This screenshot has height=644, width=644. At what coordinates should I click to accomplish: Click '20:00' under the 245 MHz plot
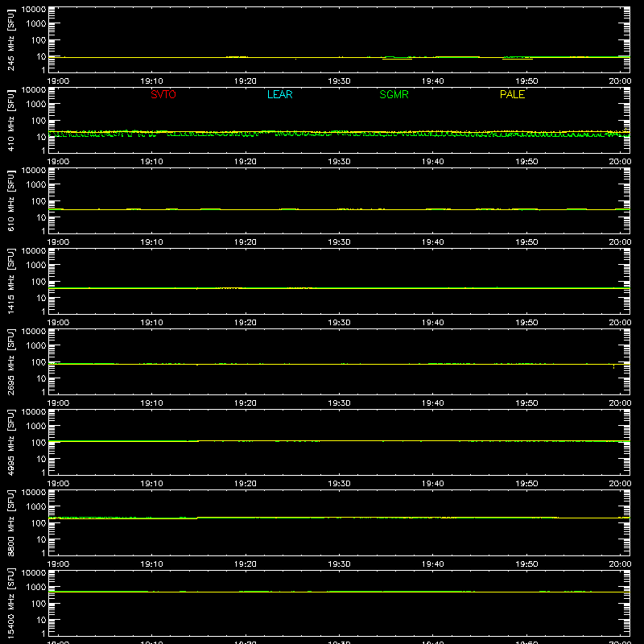(x=620, y=81)
